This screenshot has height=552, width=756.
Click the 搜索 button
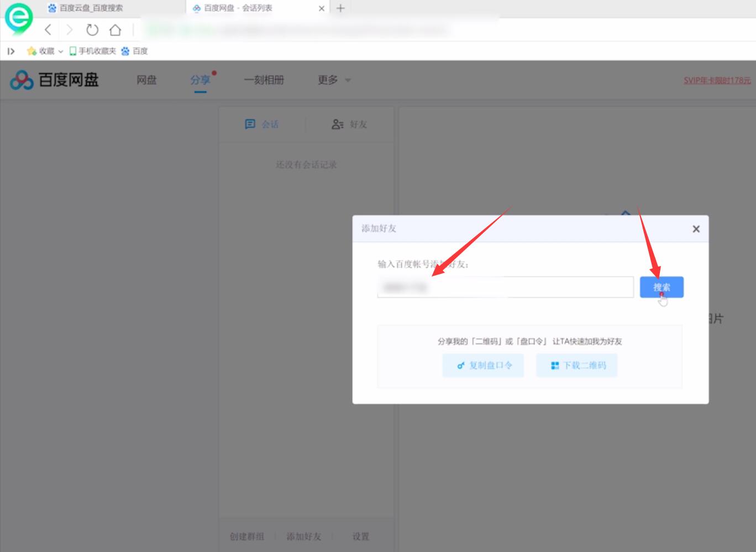click(x=662, y=287)
